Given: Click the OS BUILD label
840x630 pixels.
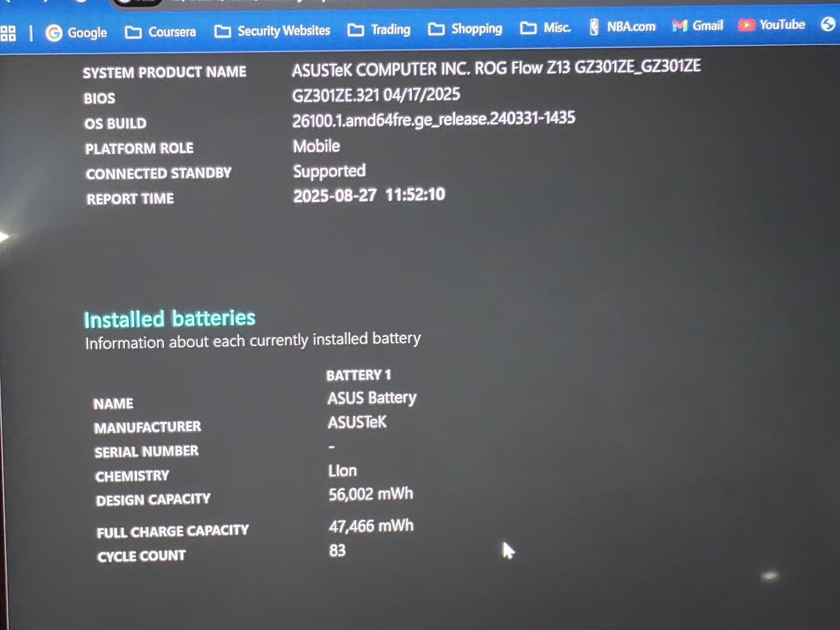Looking at the screenshot, I should [x=116, y=124].
